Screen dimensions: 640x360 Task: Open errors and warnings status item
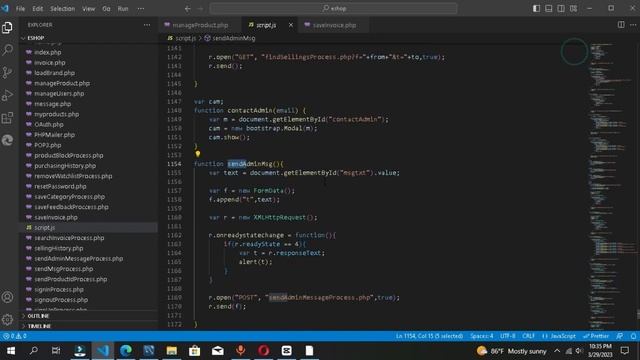[x=15, y=336]
